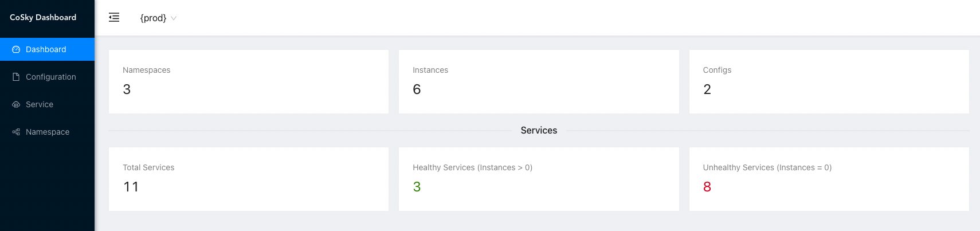Click the Unhealthy Services (Instances = 0) label
This screenshot has width=980, height=231.
click(767, 167)
